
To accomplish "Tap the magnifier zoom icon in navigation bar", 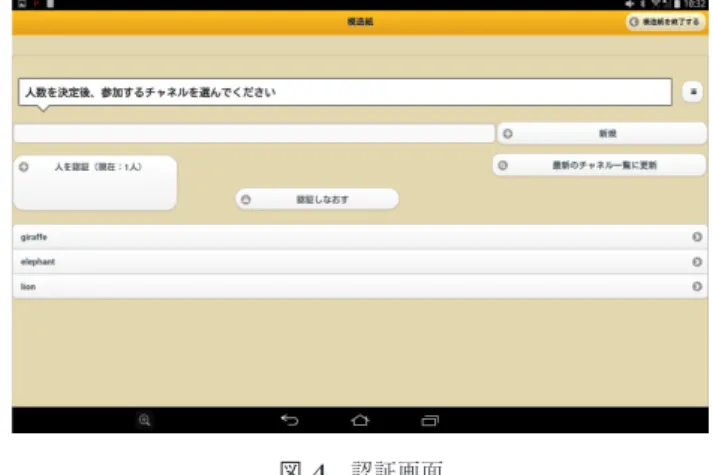I will point(145,420).
